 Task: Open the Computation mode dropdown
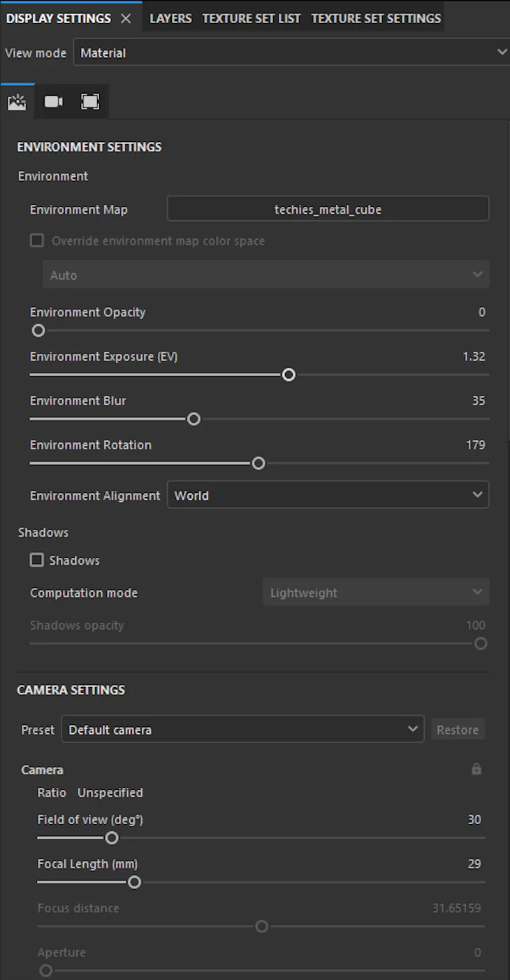(376, 592)
